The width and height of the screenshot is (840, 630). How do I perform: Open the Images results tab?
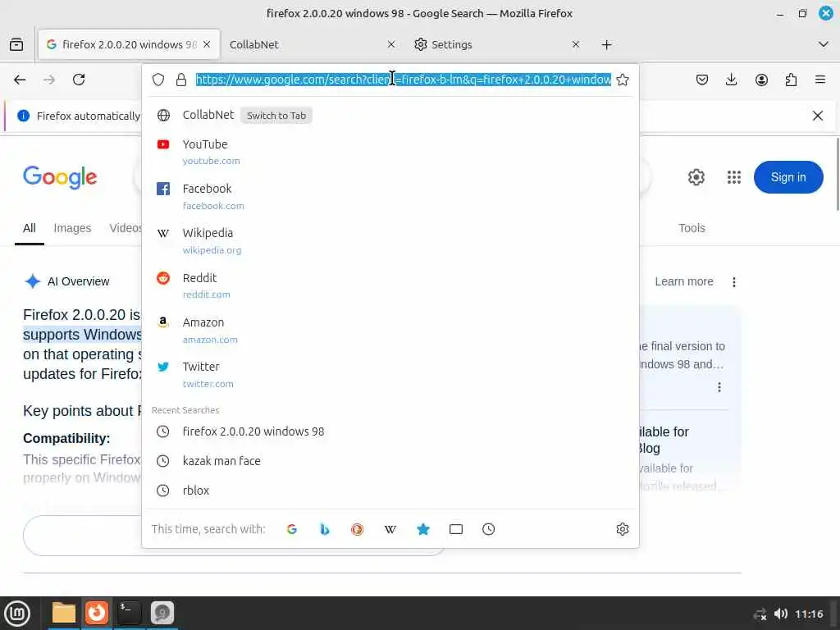tap(72, 228)
